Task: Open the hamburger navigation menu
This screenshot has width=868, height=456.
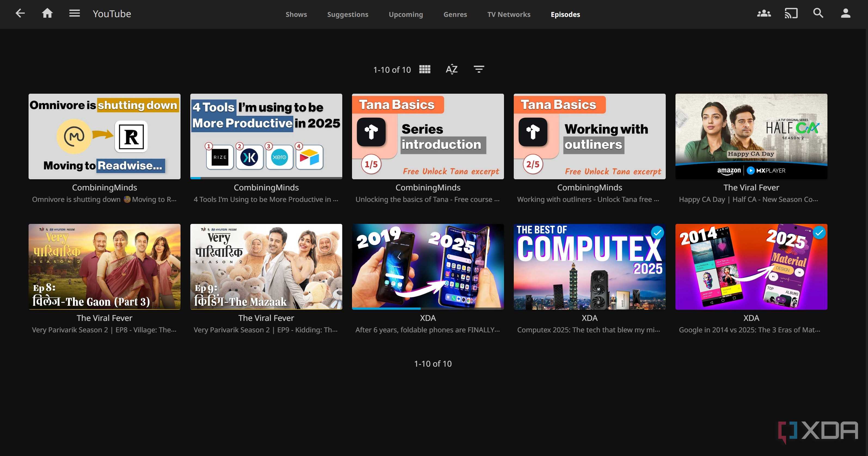Action: pos(75,13)
